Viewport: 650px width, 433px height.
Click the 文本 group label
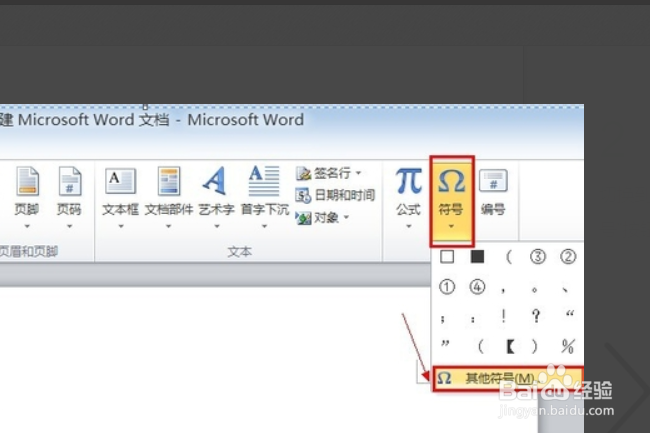click(x=240, y=252)
